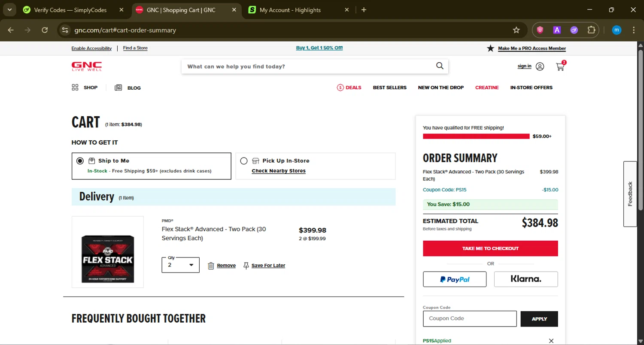Open the browser profile avatar
Screen dimensions: 644x345
(x=617, y=30)
